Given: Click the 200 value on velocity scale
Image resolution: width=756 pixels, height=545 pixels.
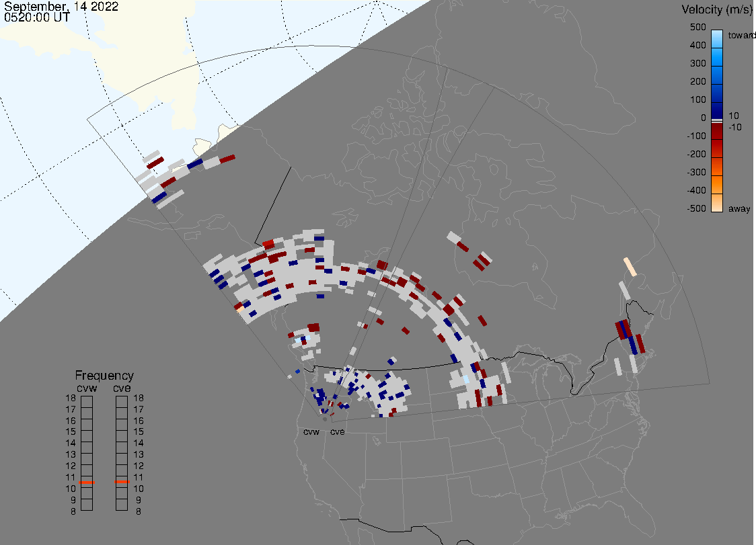Looking at the screenshot, I should (x=697, y=81).
